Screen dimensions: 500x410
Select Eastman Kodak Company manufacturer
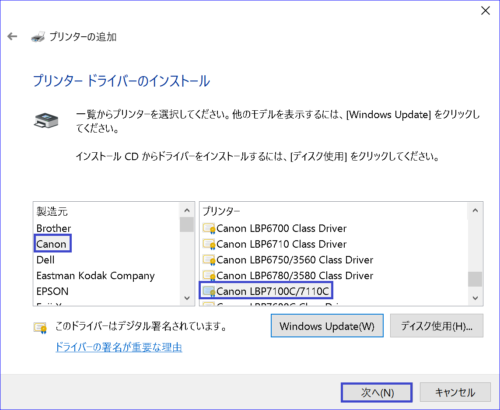pos(96,276)
